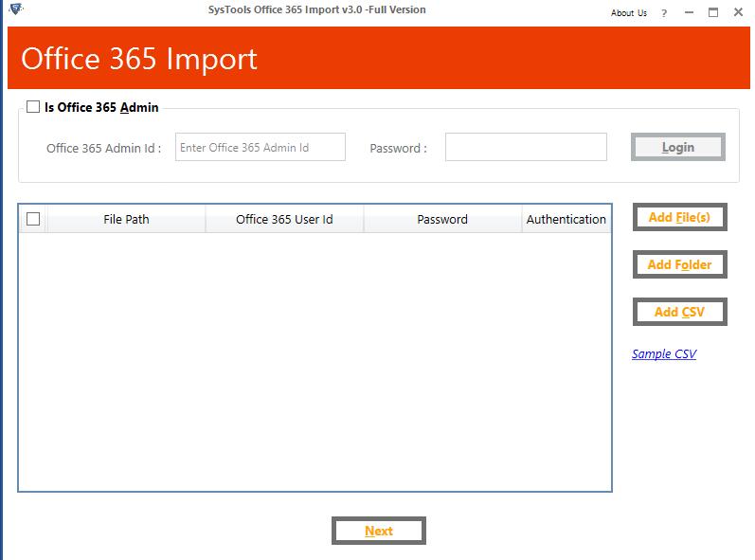Select the Password column header in table
The image size is (755, 560).
442,219
